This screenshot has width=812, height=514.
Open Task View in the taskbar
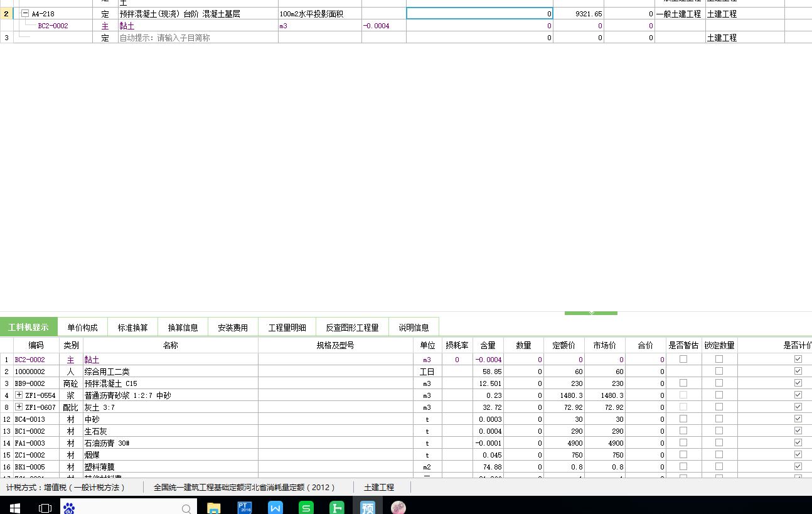(x=45, y=508)
